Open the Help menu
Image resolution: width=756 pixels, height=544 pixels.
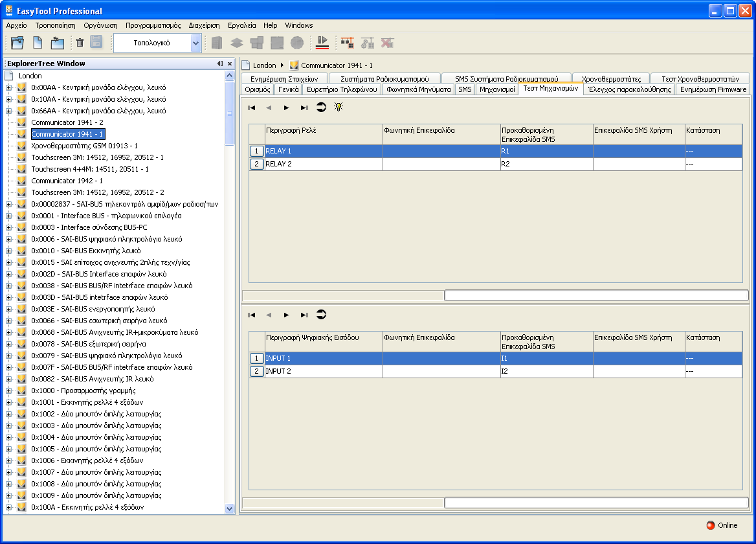pyautogui.click(x=270, y=25)
